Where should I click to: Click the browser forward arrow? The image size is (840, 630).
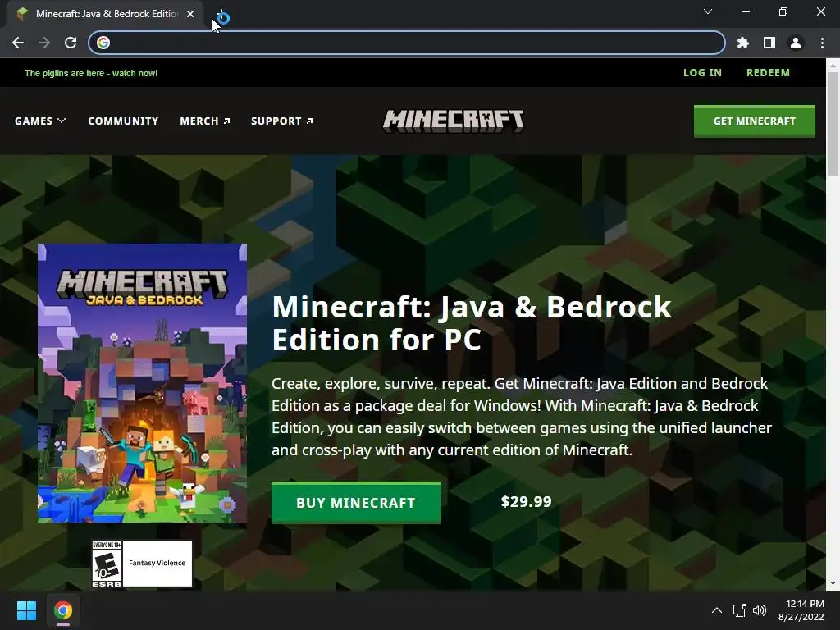[x=44, y=43]
